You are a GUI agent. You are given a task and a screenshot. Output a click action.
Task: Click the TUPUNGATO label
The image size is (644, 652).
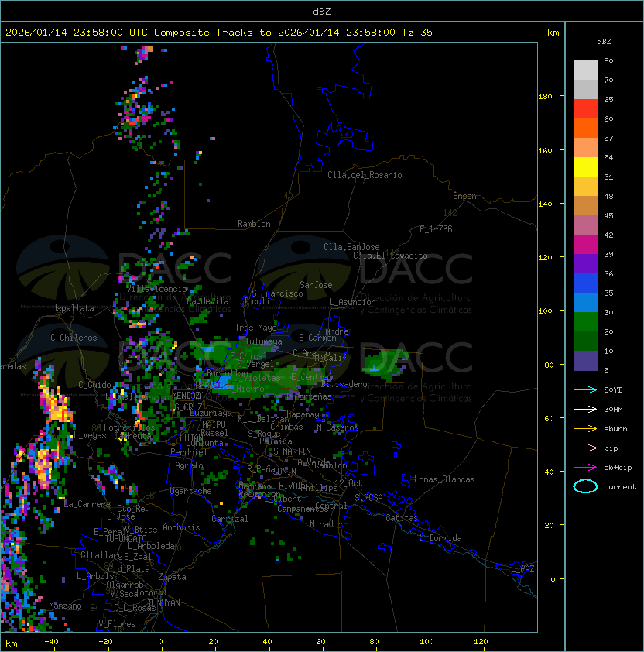click(x=125, y=538)
